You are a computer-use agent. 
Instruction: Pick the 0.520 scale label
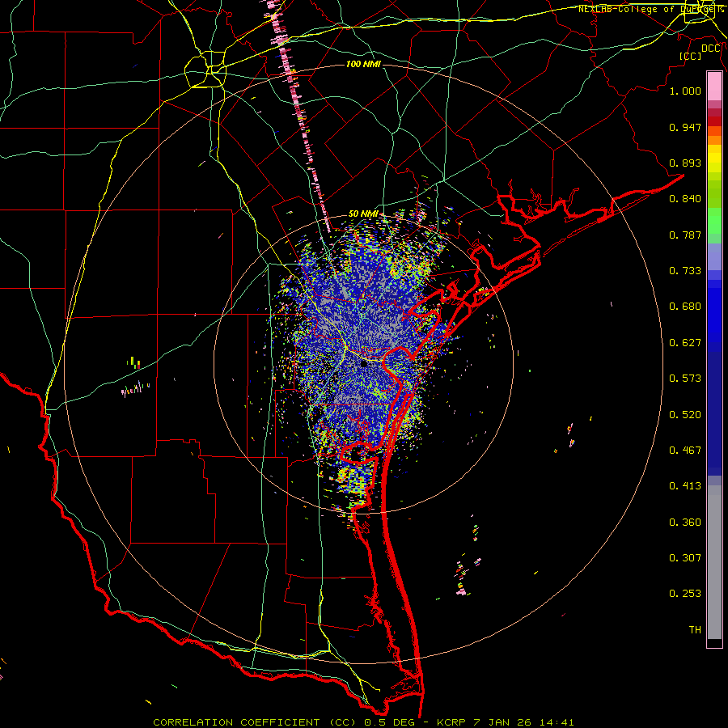pos(685,415)
